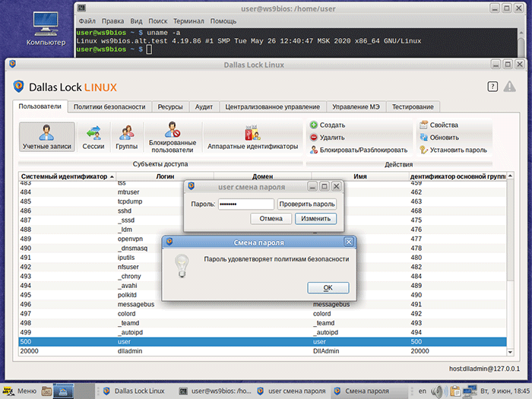Open the help question-mark icon
The image size is (532, 399).
[492, 87]
